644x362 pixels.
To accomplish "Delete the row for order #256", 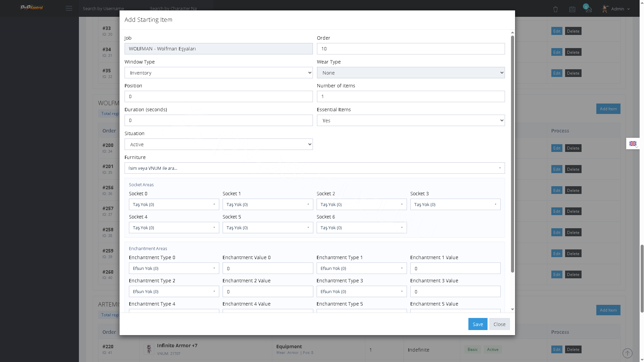I will [x=573, y=191].
